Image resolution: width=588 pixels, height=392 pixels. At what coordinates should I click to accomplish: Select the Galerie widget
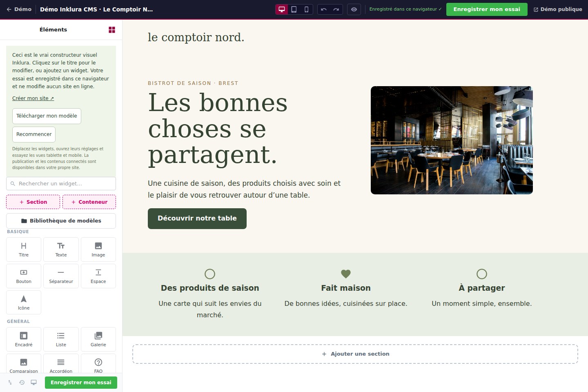(x=98, y=339)
